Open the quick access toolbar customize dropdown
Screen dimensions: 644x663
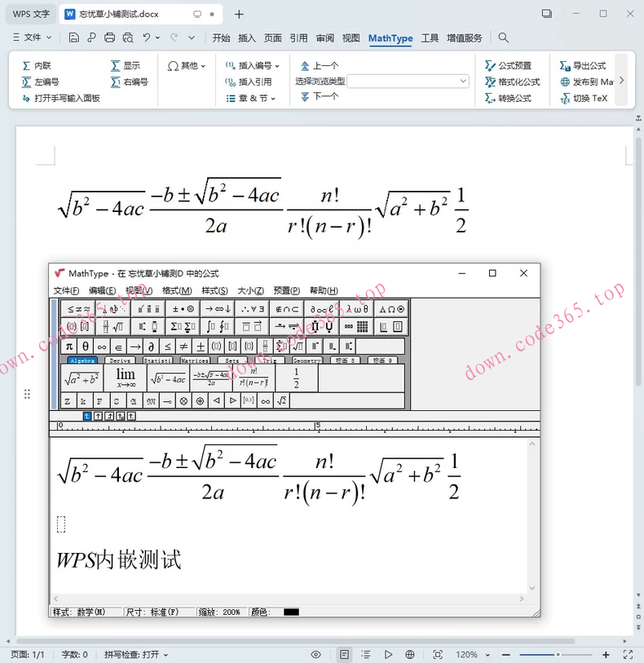(192, 38)
